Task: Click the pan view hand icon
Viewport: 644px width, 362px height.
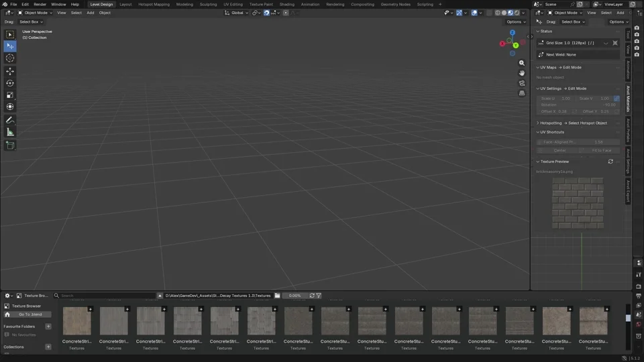Action: coord(522,73)
